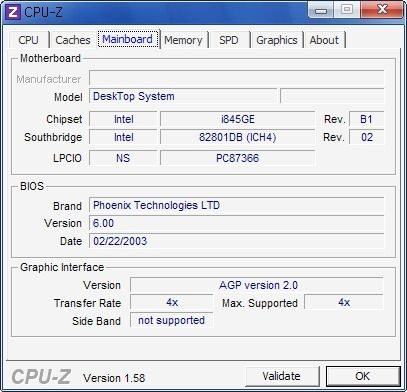
Task: Minimize the CPU-Z window
Action: tap(321, 11)
